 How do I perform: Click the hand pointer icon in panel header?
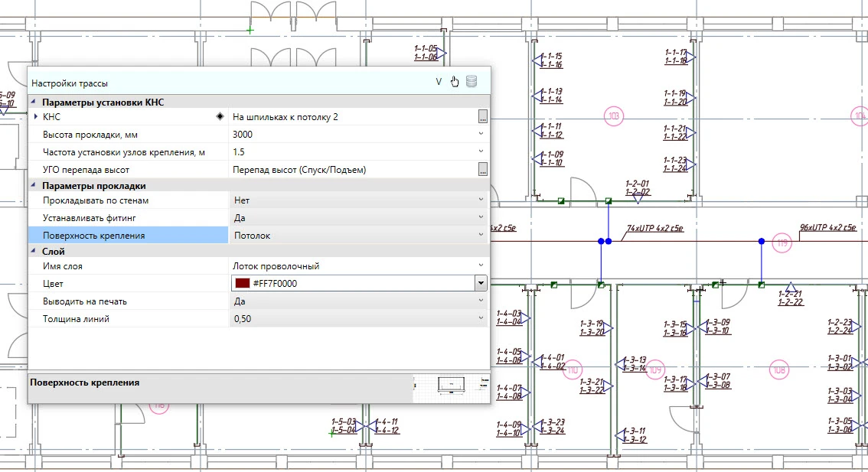(455, 82)
